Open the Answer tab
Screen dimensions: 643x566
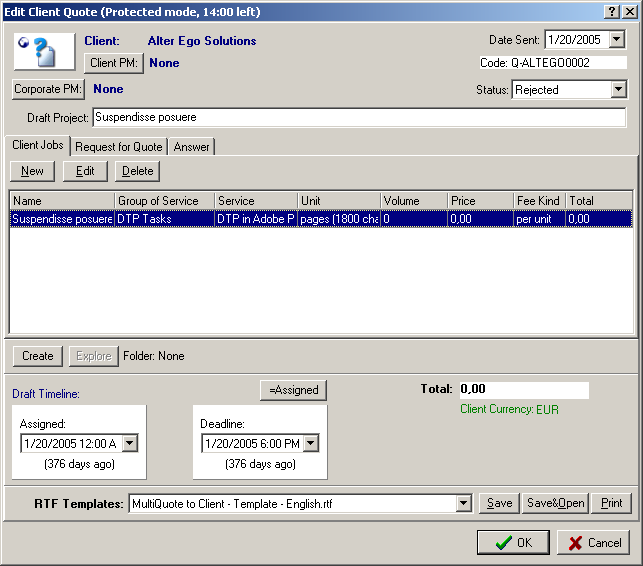(x=191, y=147)
